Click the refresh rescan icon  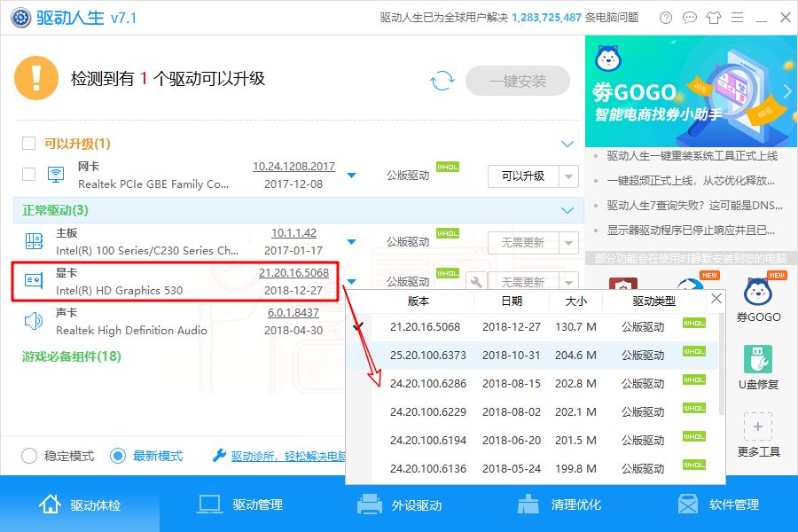tap(442, 81)
